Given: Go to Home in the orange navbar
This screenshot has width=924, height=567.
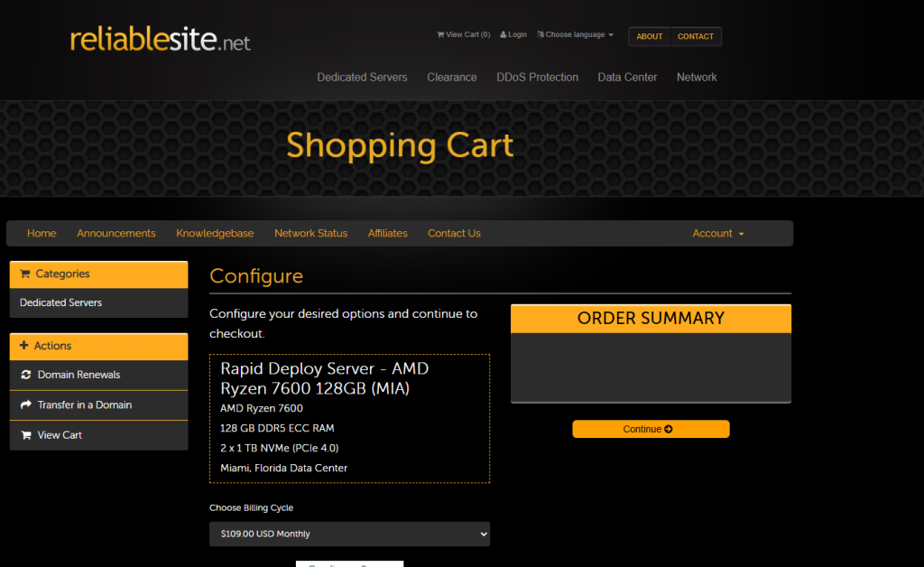Looking at the screenshot, I should click(x=42, y=234).
